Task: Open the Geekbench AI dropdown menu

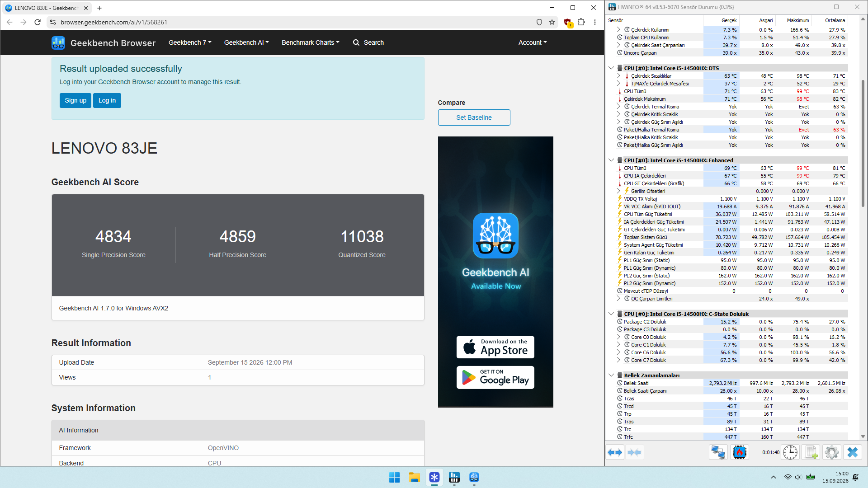Action: 246,42
